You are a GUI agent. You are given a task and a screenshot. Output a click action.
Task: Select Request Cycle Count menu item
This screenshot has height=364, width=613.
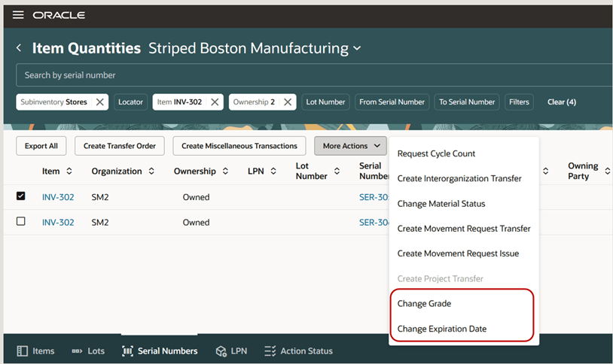tap(436, 153)
